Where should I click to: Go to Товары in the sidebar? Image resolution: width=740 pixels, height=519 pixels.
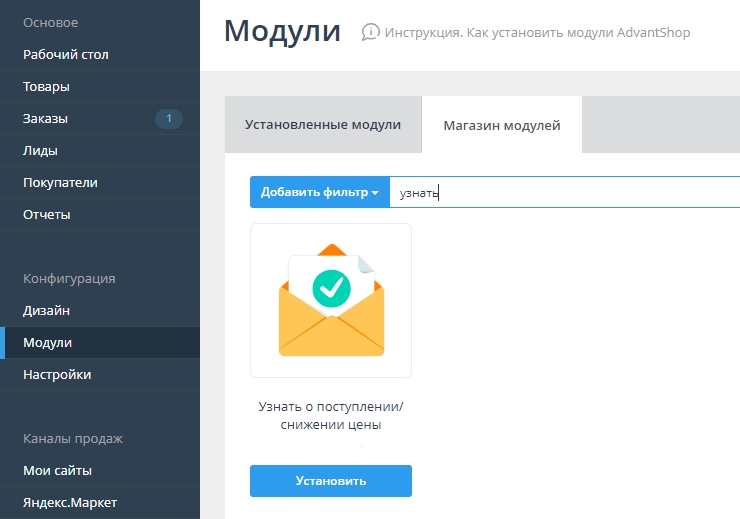[47, 87]
